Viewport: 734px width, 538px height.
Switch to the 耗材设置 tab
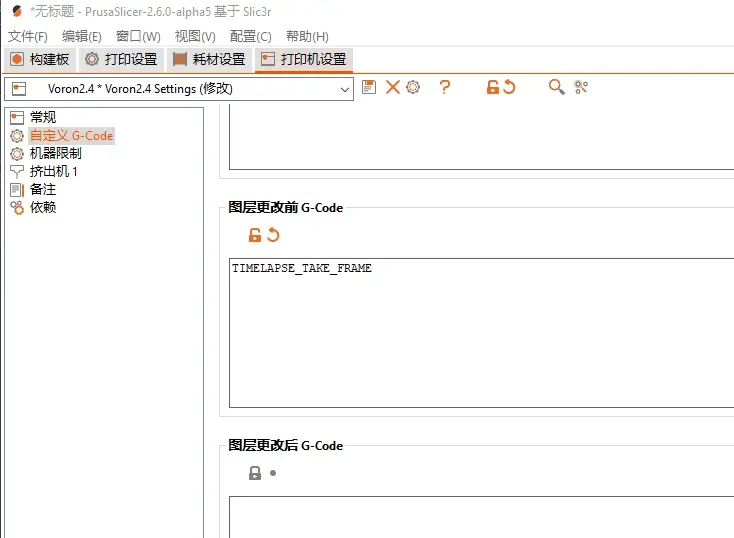point(209,59)
